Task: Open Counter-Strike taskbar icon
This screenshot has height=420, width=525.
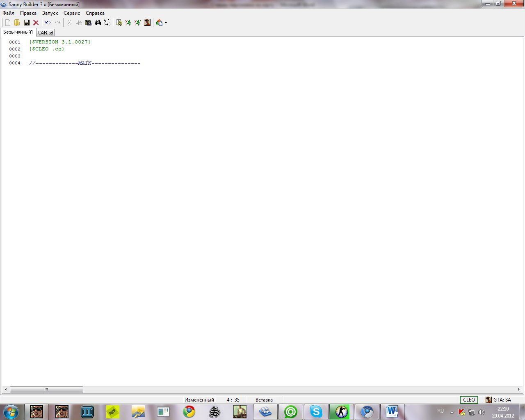Action: [x=342, y=412]
